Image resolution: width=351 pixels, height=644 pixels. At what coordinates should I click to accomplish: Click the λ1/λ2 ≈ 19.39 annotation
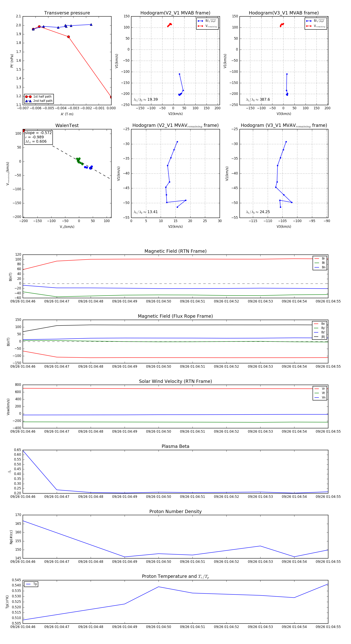point(146,100)
